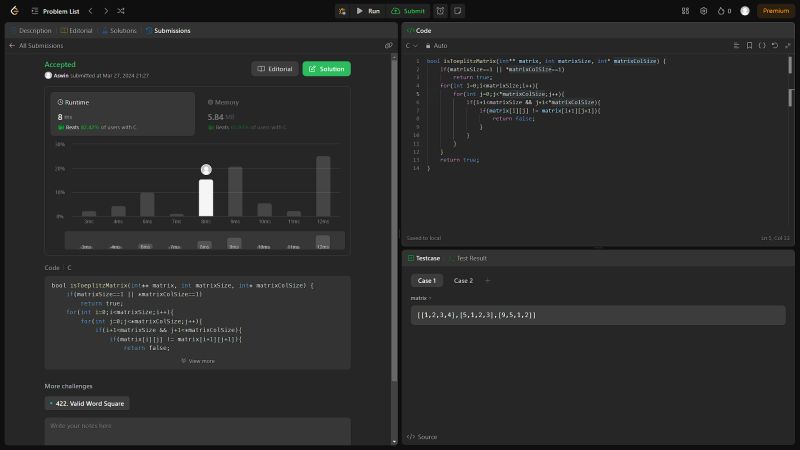Select the highlighted 8ms bar
Image resolution: width=800 pixels, height=450 pixels.
click(x=206, y=198)
